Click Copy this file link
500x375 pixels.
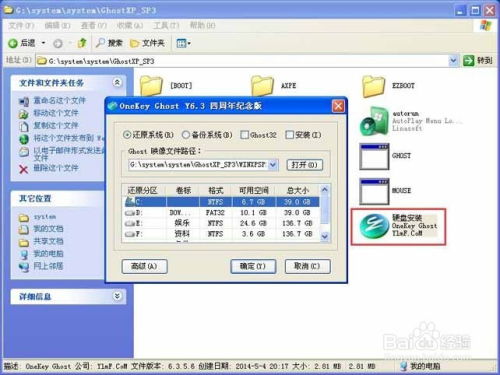(56, 126)
